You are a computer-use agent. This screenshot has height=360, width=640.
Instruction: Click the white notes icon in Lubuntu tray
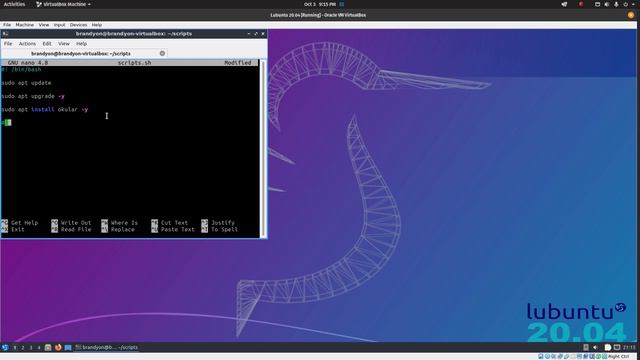[x=608, y=347]
